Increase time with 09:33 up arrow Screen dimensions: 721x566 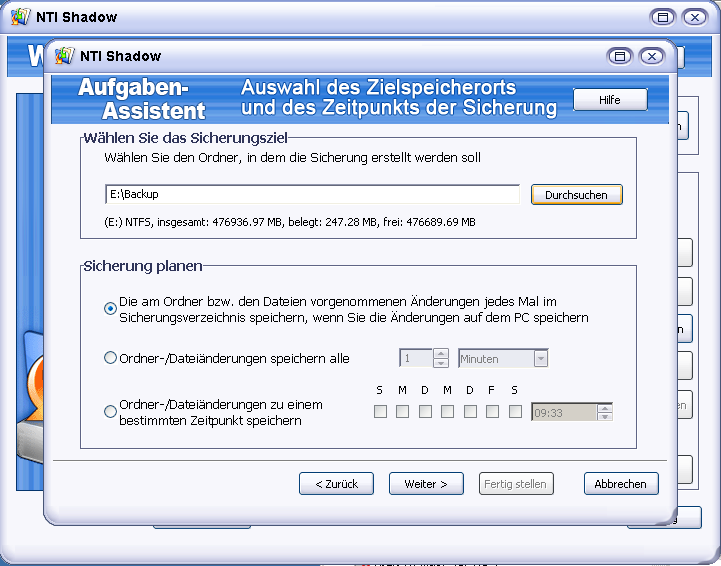click(x=605, y=408)
